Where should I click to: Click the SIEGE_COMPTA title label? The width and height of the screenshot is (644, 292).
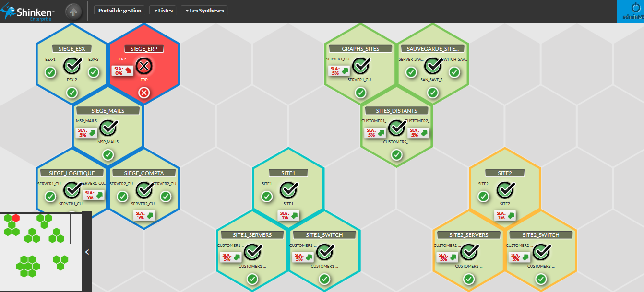click(x=143, y=173)
